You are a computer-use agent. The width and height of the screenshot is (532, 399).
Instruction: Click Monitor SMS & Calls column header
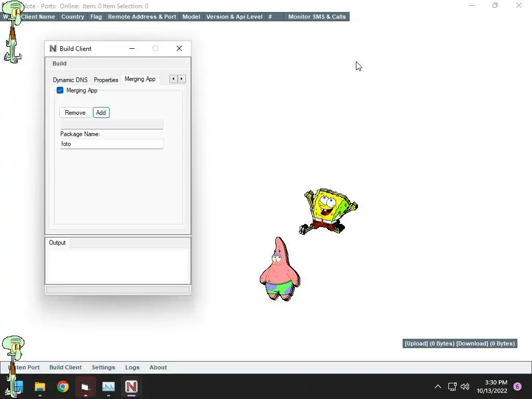(317, 17)
